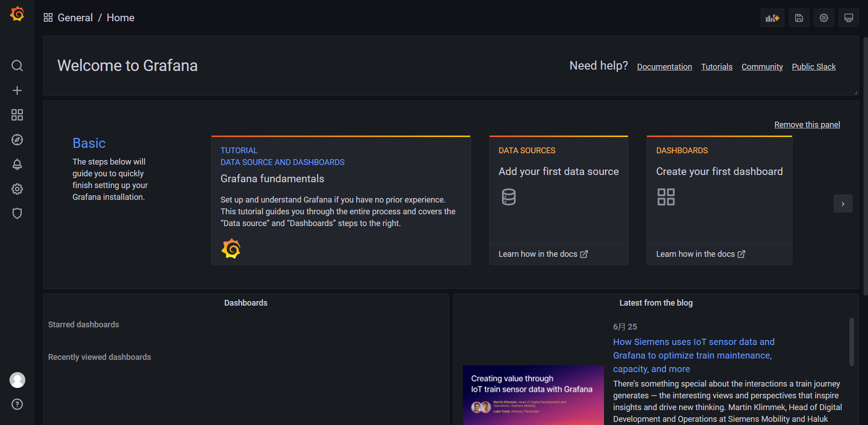This screenshot has height=425, width=868.
Task: Open Server Admin shield icon
Action: pos(17,213)
